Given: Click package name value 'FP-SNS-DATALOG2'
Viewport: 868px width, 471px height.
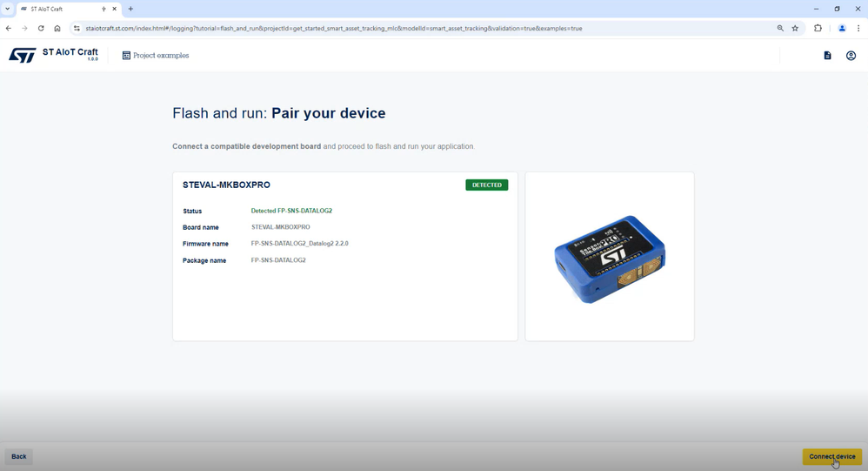Looking at the screenshot, I should (x=278, y=260).
